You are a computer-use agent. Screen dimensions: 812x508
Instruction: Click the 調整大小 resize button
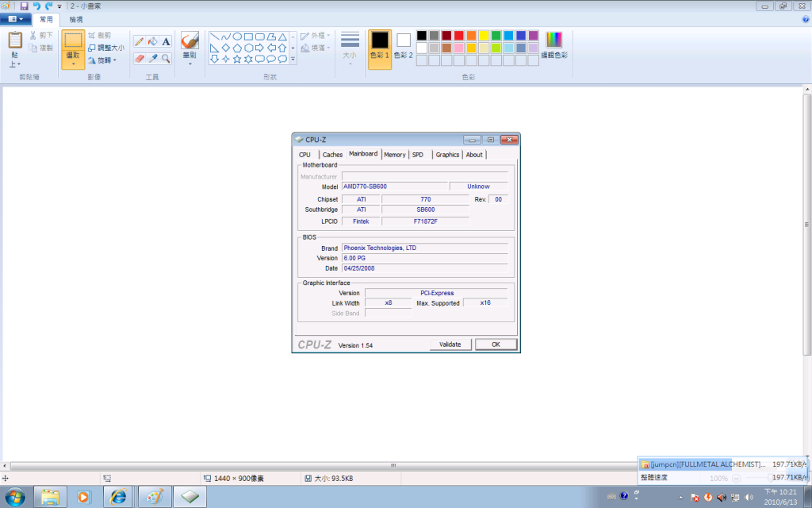click(105, 48)
